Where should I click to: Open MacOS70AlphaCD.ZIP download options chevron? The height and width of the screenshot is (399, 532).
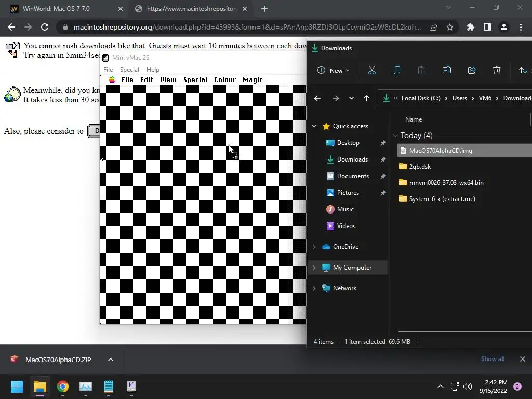pos(111,360)
